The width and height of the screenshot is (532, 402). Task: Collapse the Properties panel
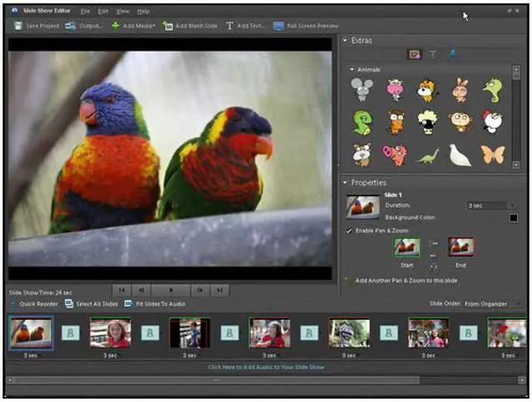point(345,183)
